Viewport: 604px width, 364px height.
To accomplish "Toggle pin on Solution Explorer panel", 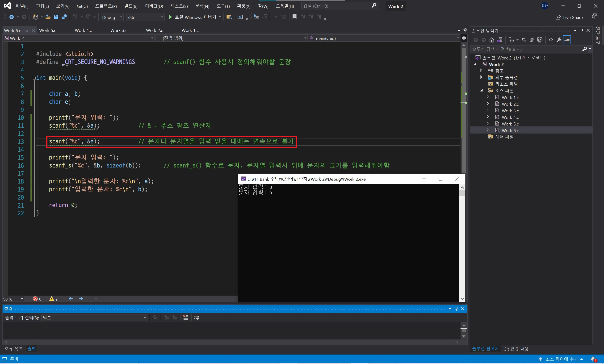I will tap(582, 31).
